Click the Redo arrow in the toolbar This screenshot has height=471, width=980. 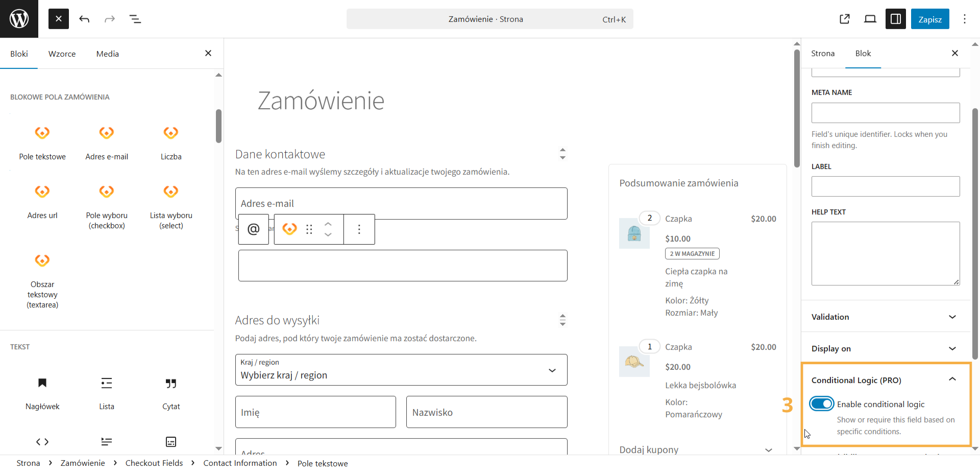pyautogui.click(x=110, y=19)
